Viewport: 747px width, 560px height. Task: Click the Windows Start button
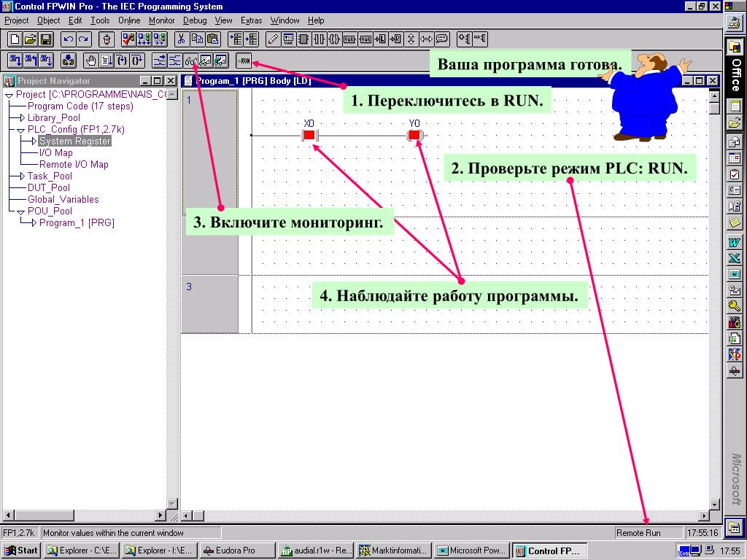pyautogui.click(x=21, y=551)
